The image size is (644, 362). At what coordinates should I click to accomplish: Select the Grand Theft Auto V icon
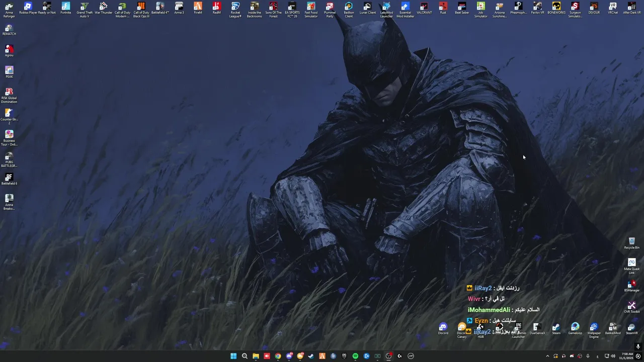coord(85,10)
